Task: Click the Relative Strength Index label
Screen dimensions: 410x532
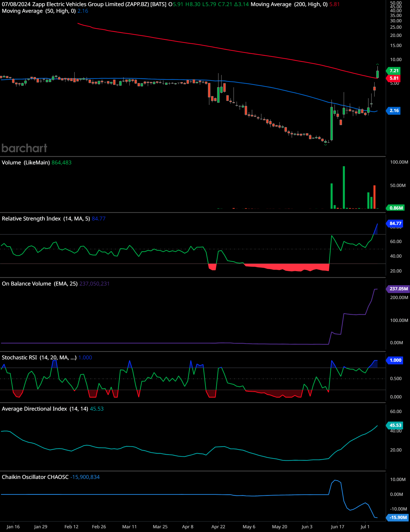Action: point(46,219)
